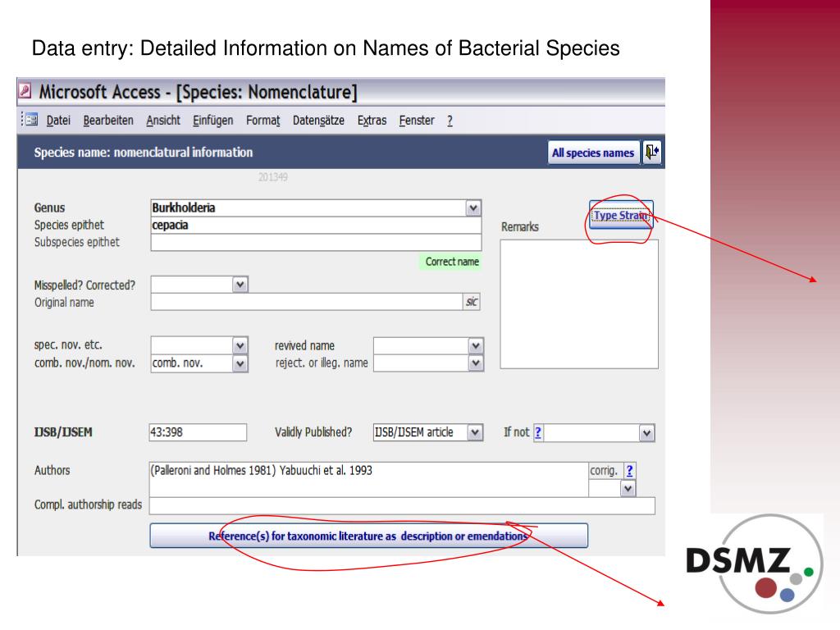Expand the If not dropdown

click(646, 433)
